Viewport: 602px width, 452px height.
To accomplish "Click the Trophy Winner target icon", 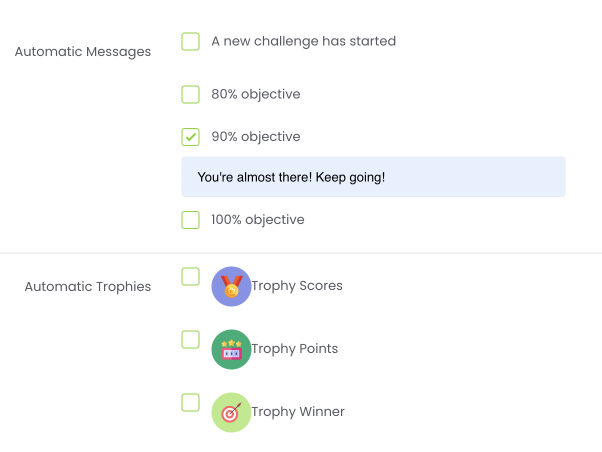I will pyautogui.click(x=231, y=412).
